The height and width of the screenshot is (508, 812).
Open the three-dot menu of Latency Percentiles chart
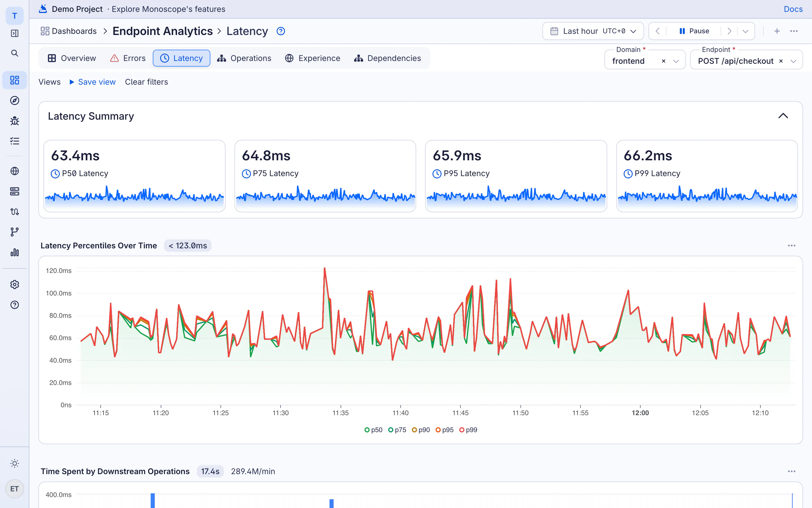coord(791,246)
